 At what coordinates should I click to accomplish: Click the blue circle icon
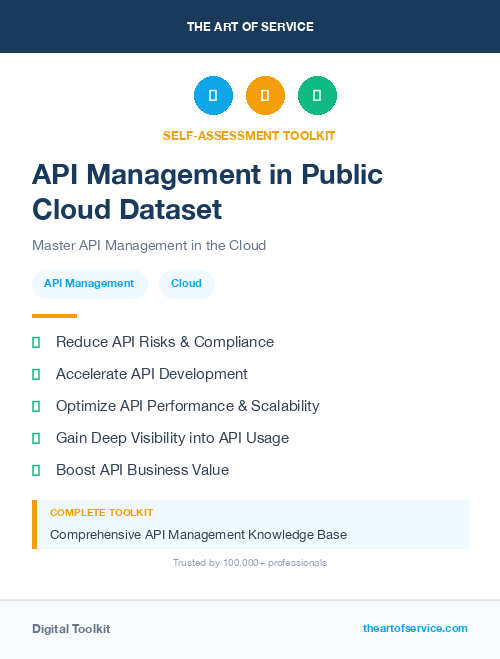pos(213,95)
